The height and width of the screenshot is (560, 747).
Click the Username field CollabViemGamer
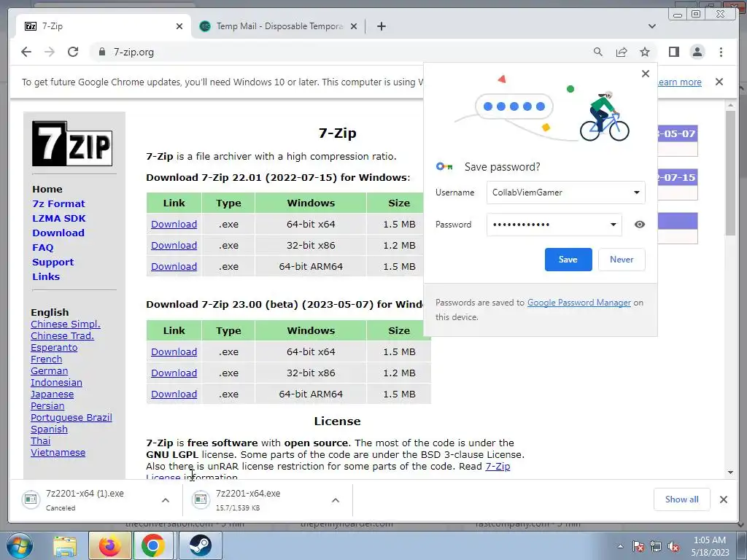(x=565, y=192)
